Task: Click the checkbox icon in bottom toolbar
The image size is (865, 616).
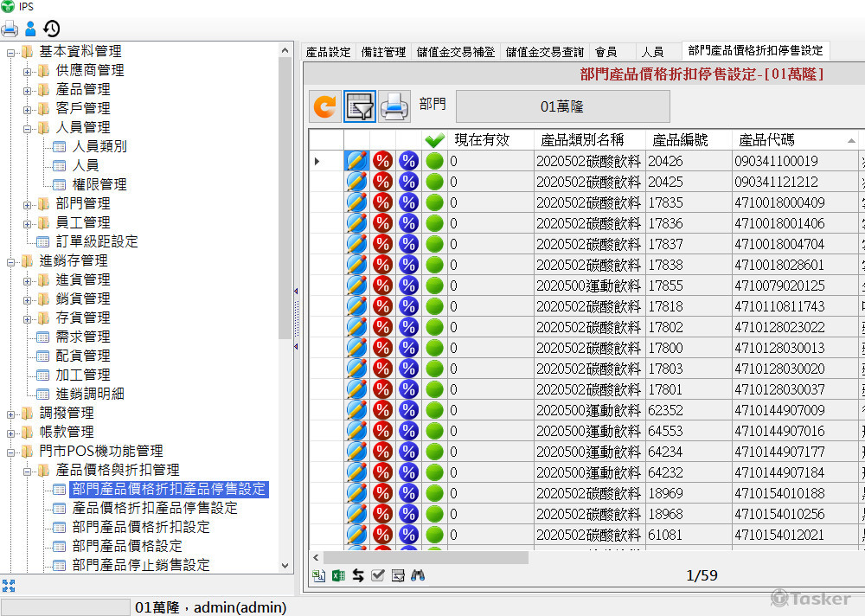Action: [x=377, y=575]
